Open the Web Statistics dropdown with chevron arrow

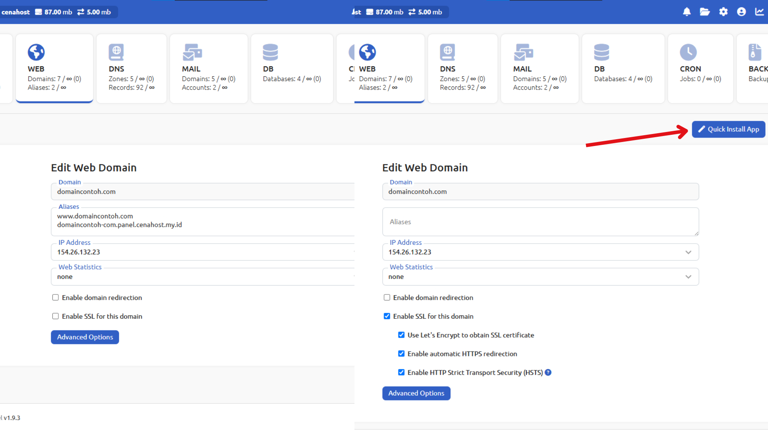click(x=688, y=277)
